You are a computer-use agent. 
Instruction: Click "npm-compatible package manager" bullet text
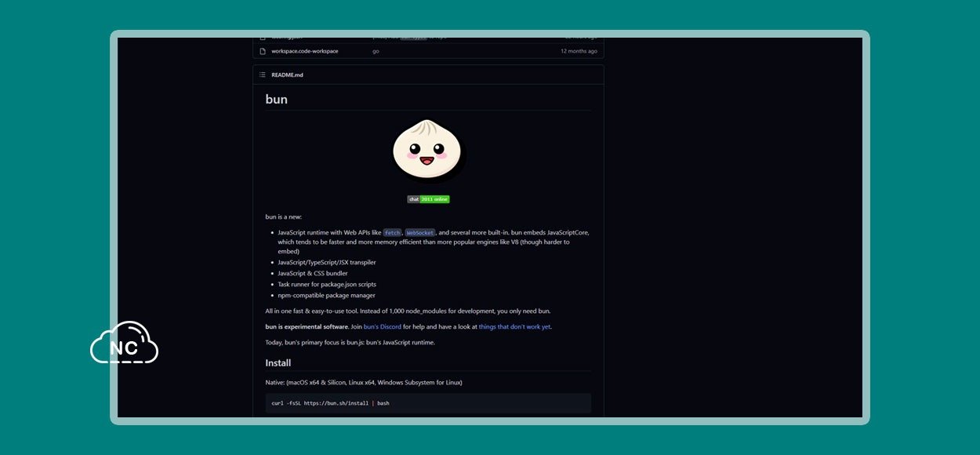pyautogui.click(x=326, y=295)
